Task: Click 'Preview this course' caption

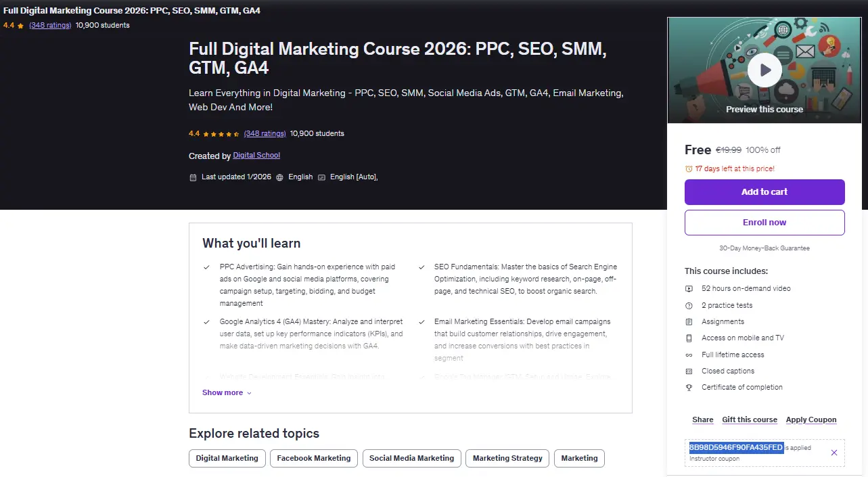Action: [764, 109]
